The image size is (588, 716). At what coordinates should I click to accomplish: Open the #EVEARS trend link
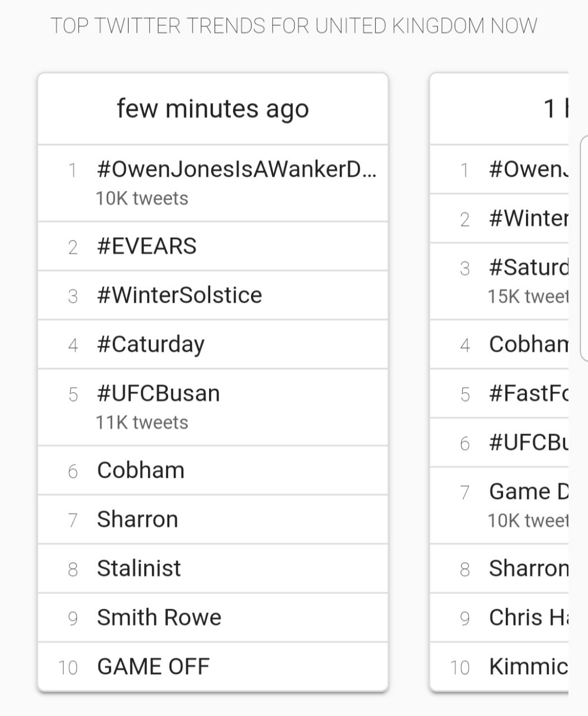click(146, 246)
